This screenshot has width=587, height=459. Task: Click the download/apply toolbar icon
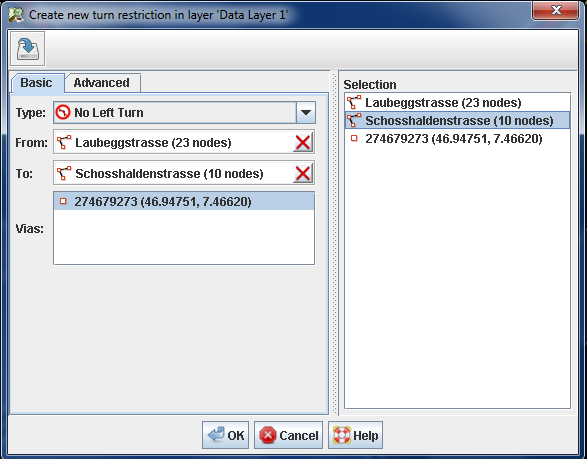[28, 49]
